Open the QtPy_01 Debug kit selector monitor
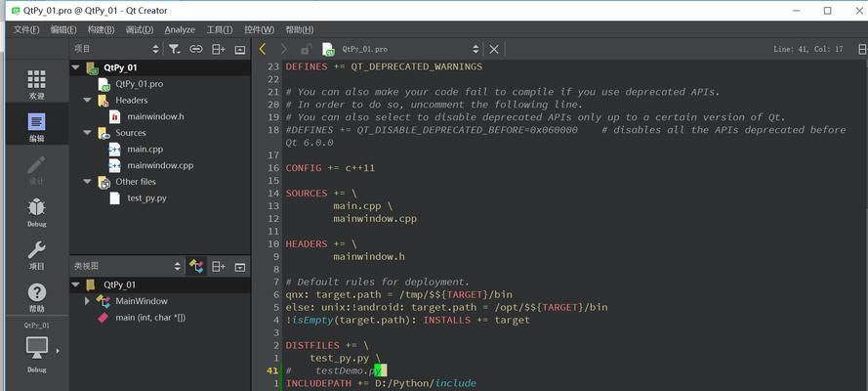Screen dimensions: 868x391 coord(36,348)
